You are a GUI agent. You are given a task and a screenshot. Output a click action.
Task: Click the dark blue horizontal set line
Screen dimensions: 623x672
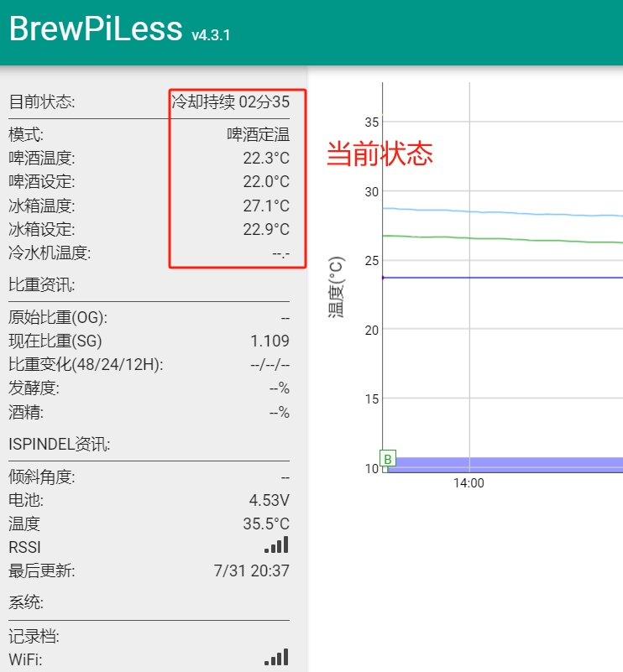coord(504,278)
